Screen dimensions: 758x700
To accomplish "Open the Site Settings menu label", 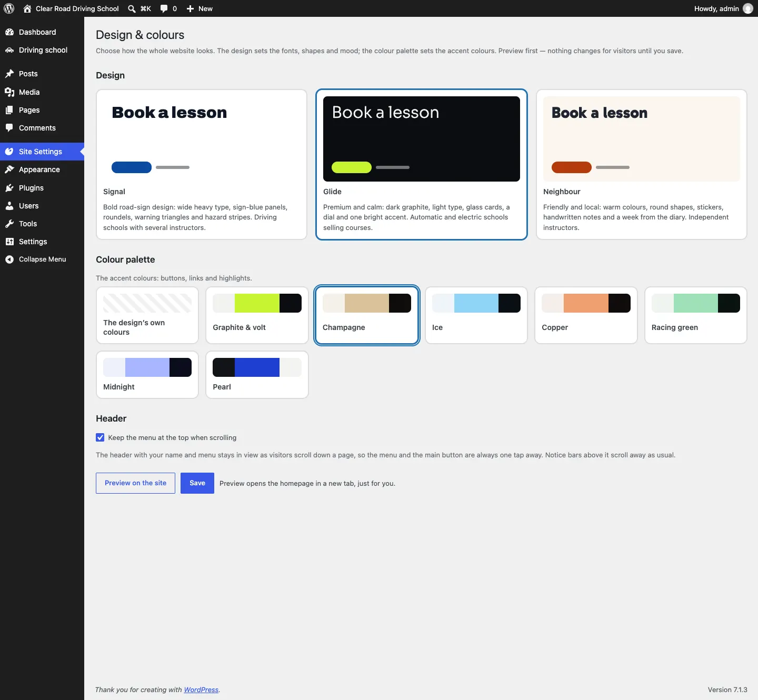I will 41,152.
